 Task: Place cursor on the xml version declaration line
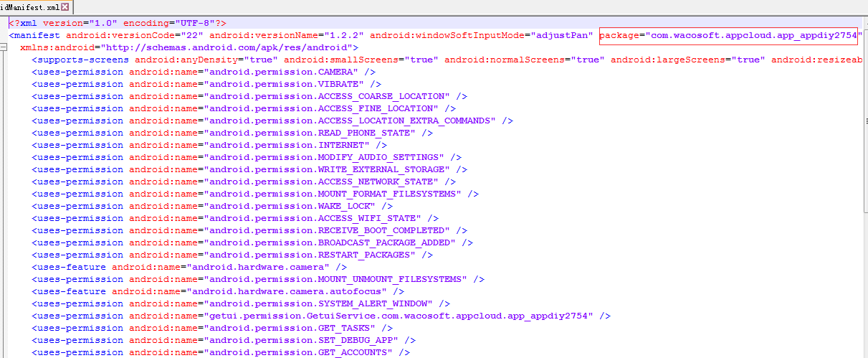coord(118,23)
